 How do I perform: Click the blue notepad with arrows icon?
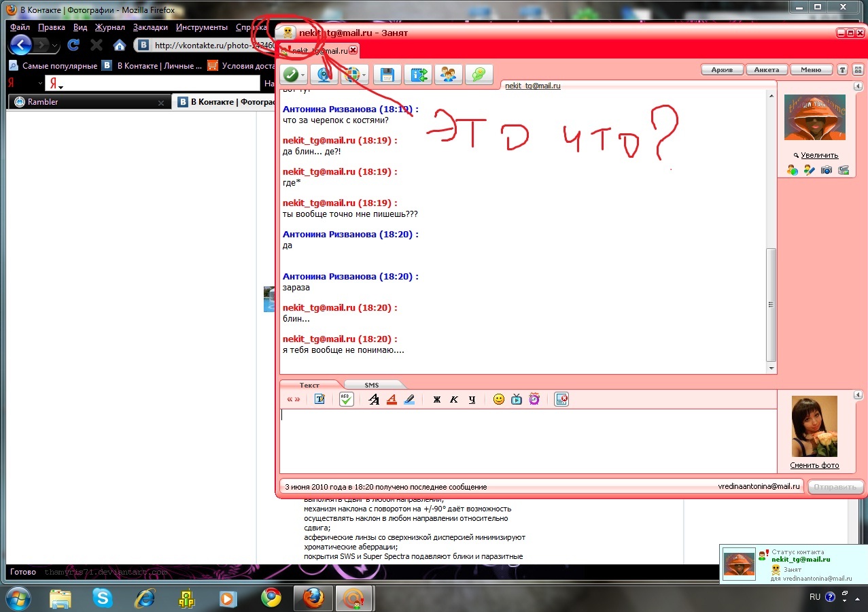click(417, 74)
